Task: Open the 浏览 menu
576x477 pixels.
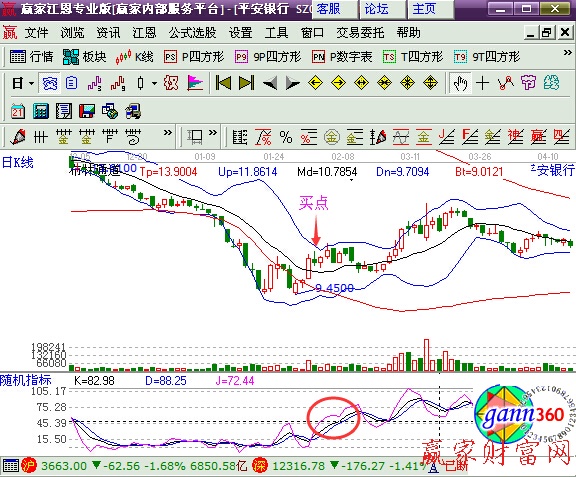Action: tap(72, 33)
